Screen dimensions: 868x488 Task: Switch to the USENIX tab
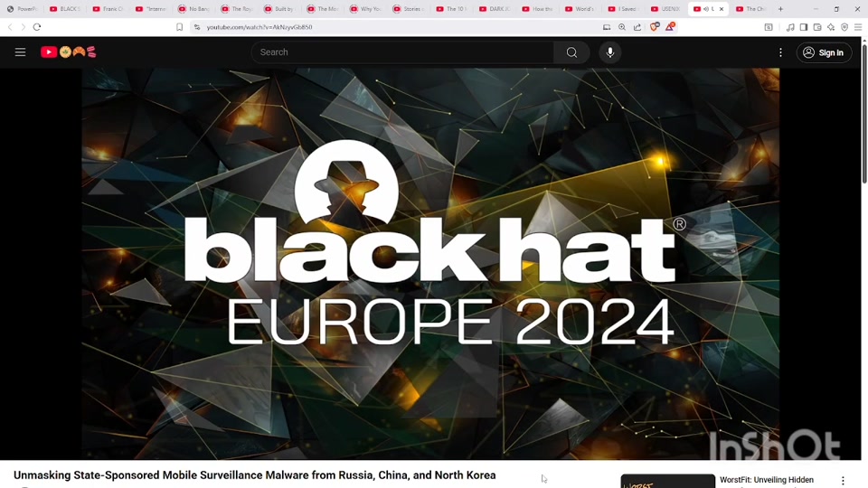666,9
